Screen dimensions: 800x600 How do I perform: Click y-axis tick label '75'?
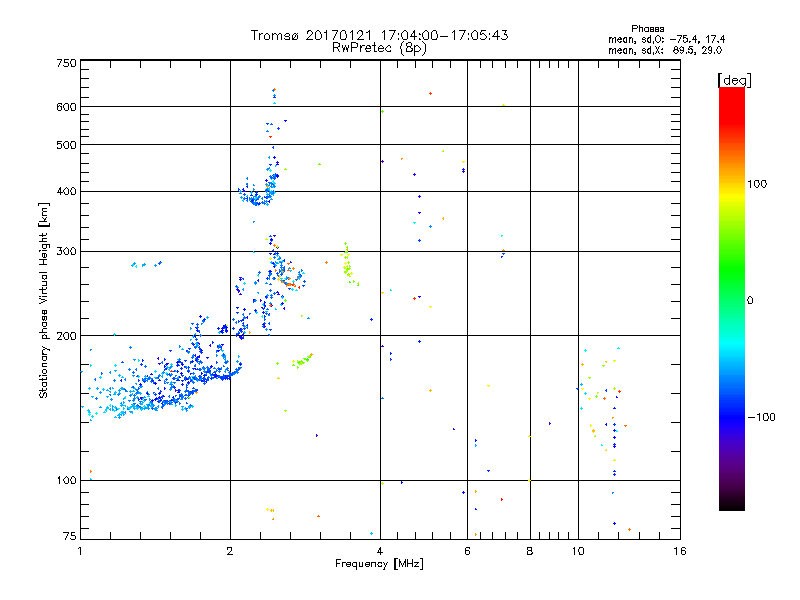coord(70,536)
